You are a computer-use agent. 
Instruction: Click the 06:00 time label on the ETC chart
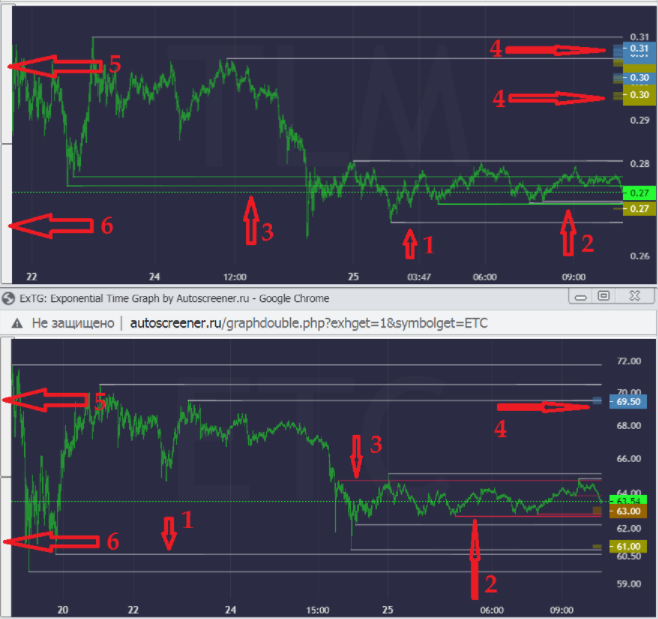(491, 610)
